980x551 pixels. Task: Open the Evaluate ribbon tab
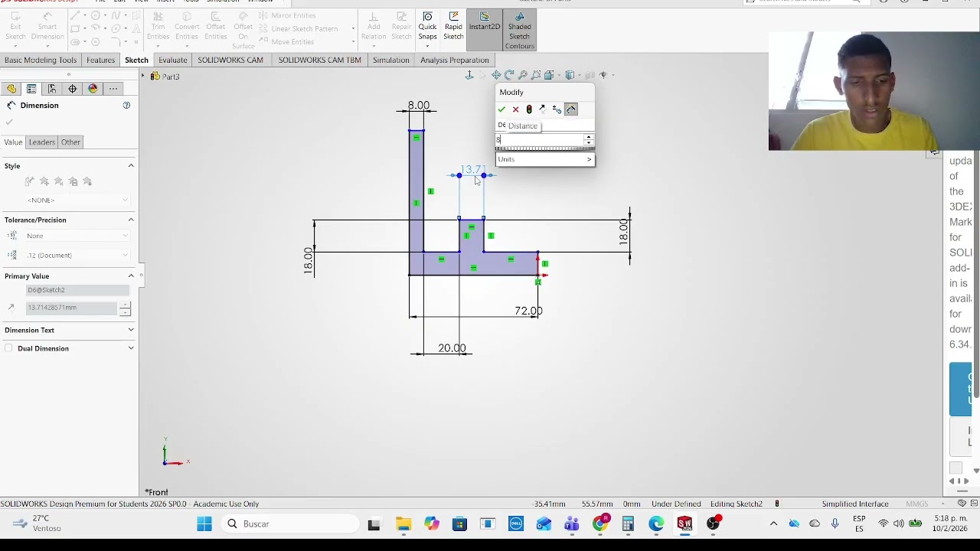pyautogui.click(x=173, y=60)
